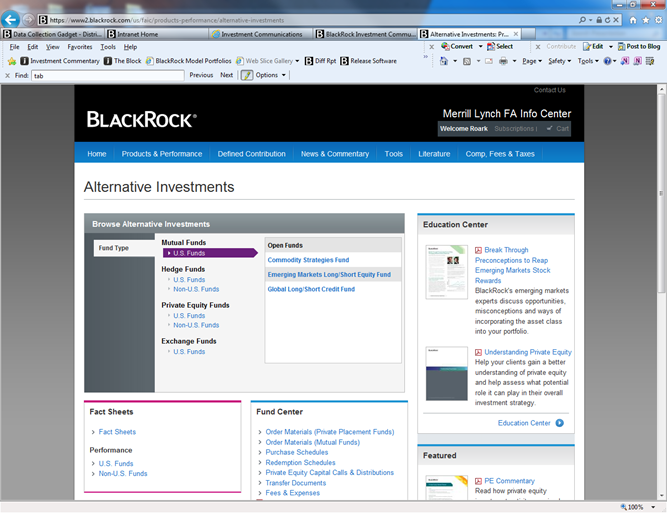The height and width of the screenshot is (513, 667).
Task: Click the Break Through article thumbnail
Action: coord(447,272)
